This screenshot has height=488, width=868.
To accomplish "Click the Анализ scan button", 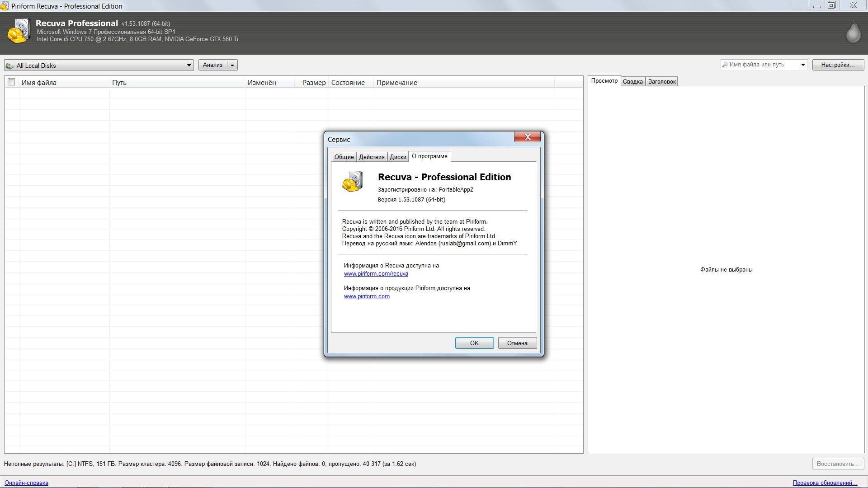I will [x=212, y=65].
